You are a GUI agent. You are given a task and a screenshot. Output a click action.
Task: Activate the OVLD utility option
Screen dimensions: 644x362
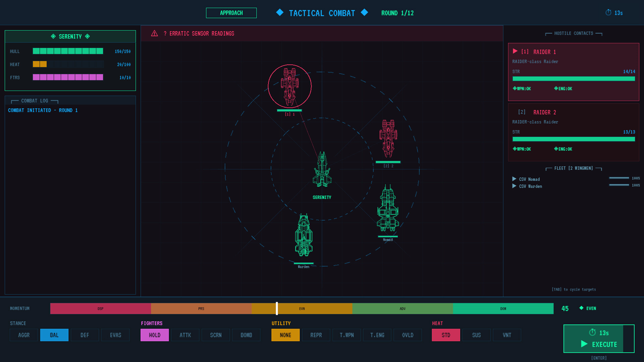(408, 335)
